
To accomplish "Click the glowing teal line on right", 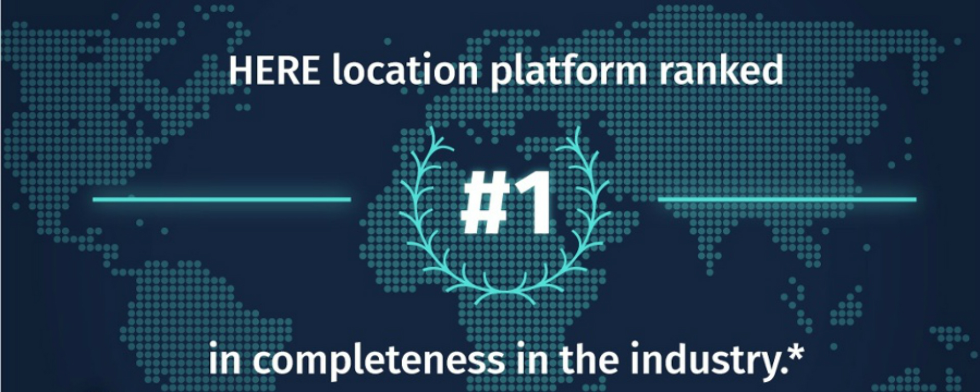I will [787, 199].
